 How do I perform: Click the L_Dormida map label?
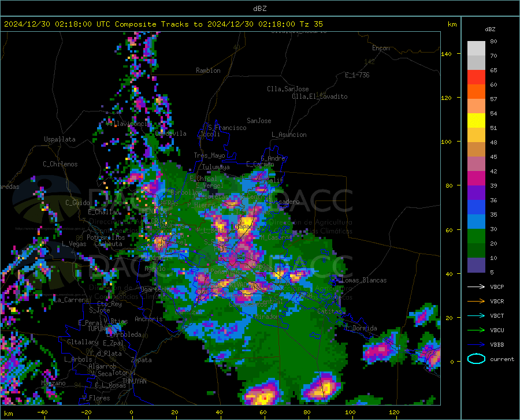pyautogui.click(x=361, y=328)
